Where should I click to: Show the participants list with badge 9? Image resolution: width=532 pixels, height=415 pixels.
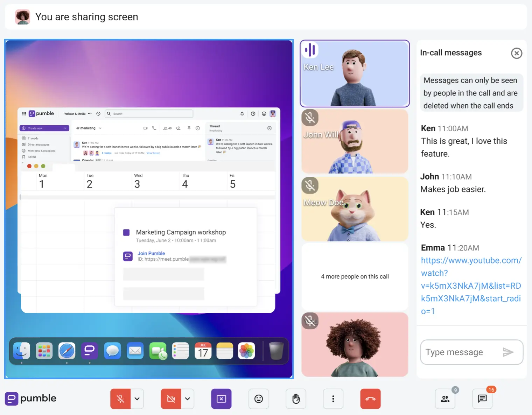click(445, 399)
